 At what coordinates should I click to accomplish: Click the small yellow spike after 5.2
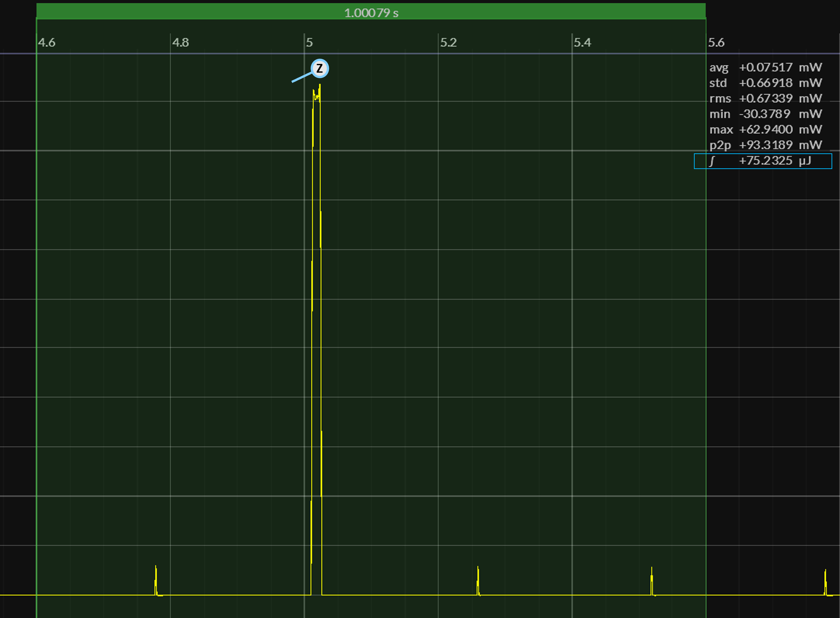tap(478, 580)
